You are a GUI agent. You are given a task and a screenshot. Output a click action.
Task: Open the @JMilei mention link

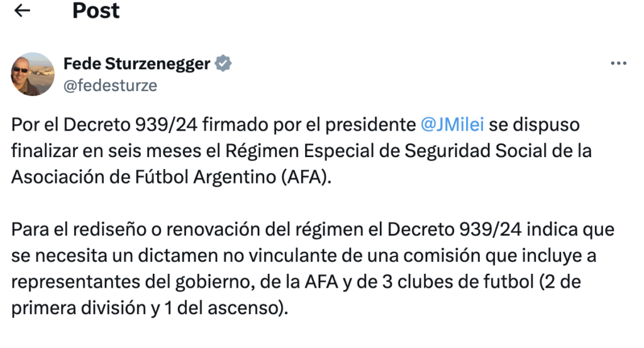[x=452, y=124]
